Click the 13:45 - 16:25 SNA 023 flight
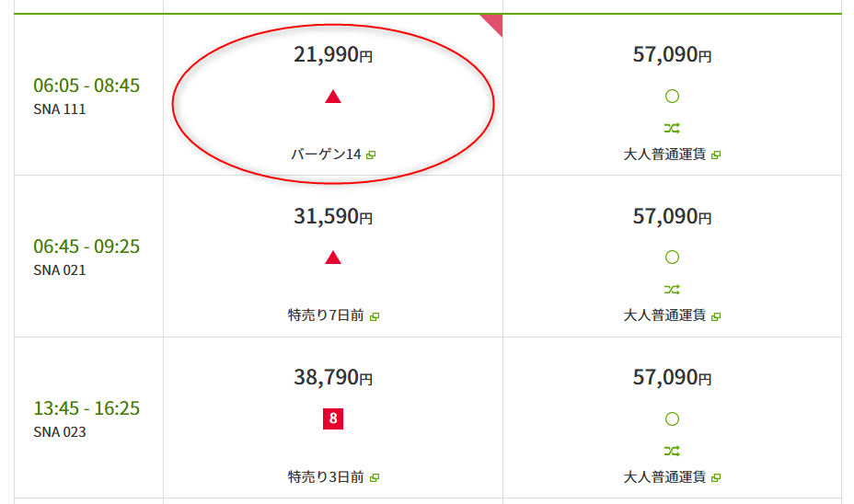Image resolution: width=854 pixels, height=504 pixels. [x=87, y=418]
